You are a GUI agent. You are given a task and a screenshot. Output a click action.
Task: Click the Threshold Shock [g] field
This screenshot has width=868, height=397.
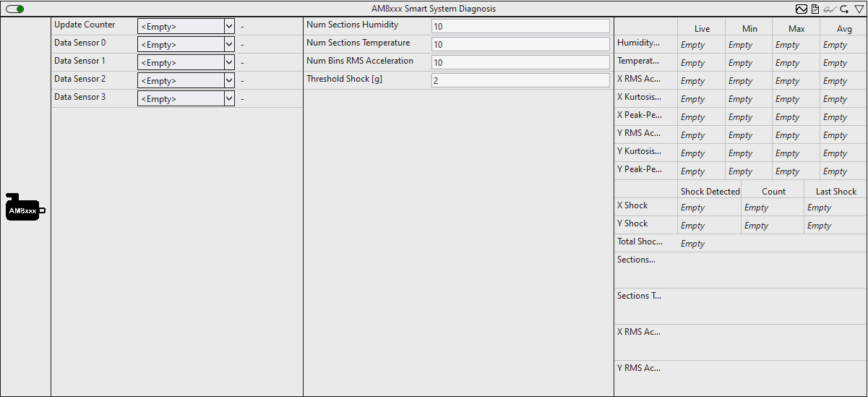coord(520,80)
